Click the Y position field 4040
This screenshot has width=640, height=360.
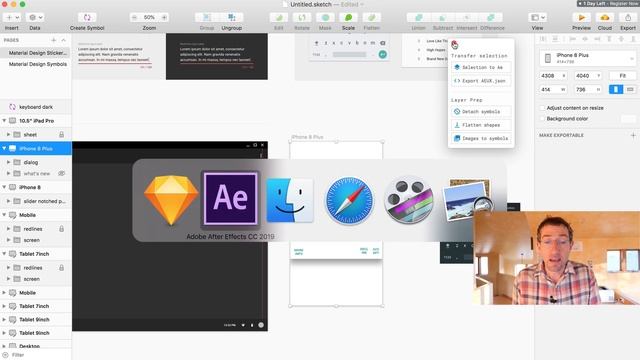[x=588, y=76]
